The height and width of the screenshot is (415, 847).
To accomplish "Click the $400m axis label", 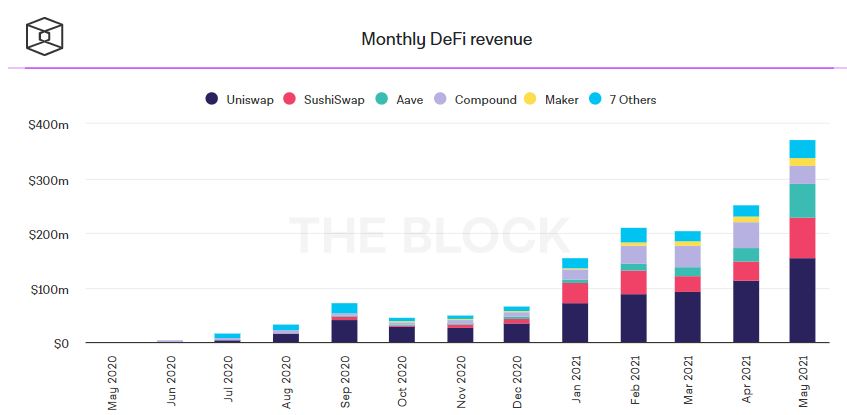I will [x=49, y=125].
